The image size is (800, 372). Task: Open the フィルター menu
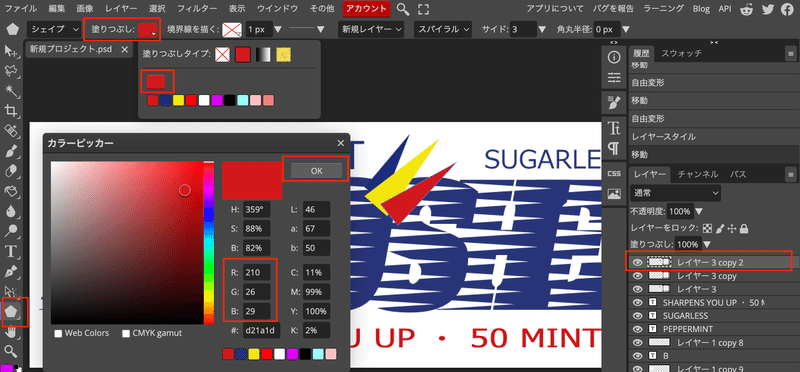click(x=196, y=9)
